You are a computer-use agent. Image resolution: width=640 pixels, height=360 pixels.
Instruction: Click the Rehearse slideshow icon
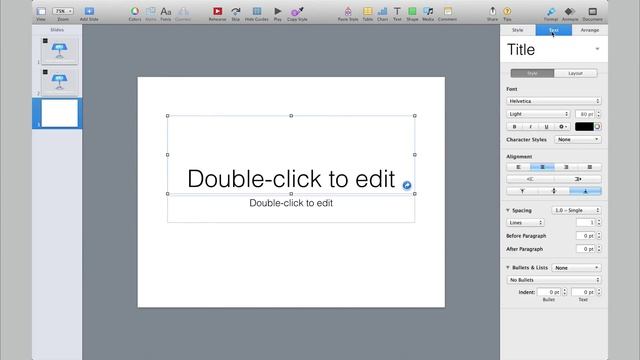218,11
